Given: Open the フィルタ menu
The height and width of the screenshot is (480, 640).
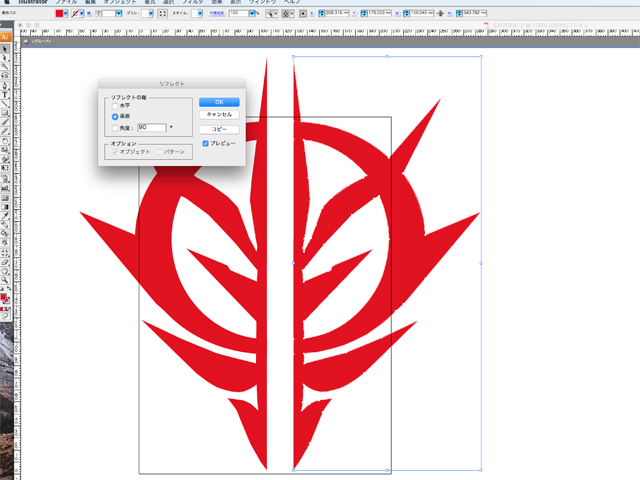Looking at the screenshot, I should 192,2.
